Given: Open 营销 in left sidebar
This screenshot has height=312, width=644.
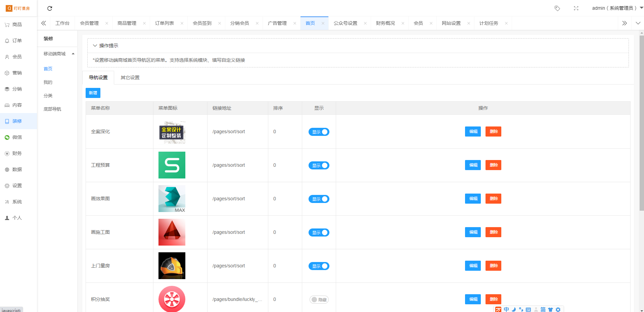Looking at the screenshot, I should click(x=18, y=73).
